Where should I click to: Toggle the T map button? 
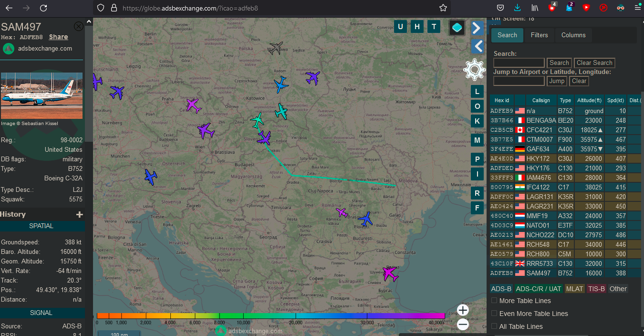tap(434, 27)
